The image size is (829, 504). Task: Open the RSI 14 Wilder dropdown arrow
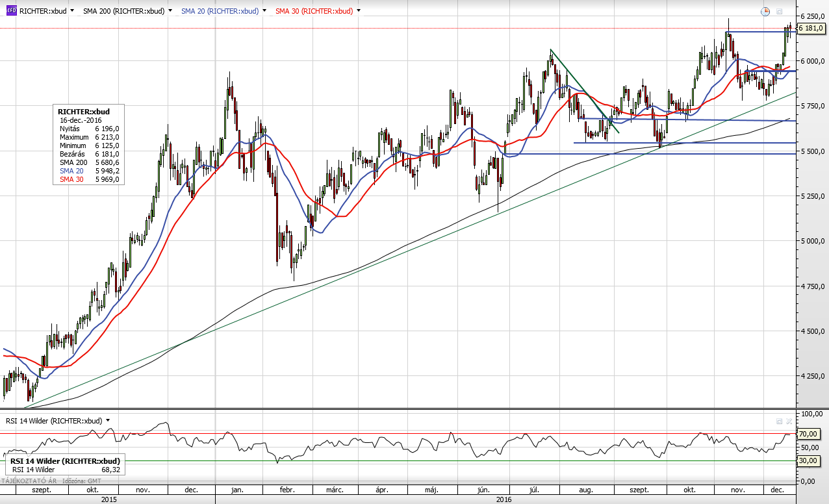(x=108, y=420)
